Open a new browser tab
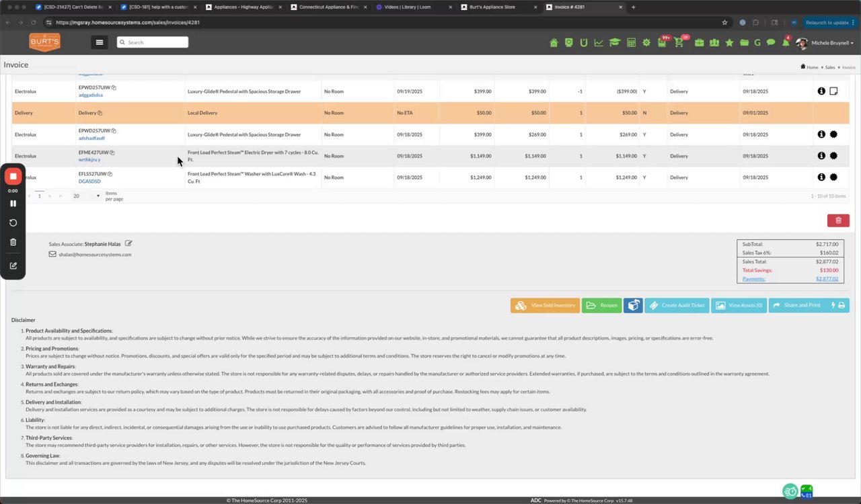Screen dimensions: 861x504 click(633, 7)
